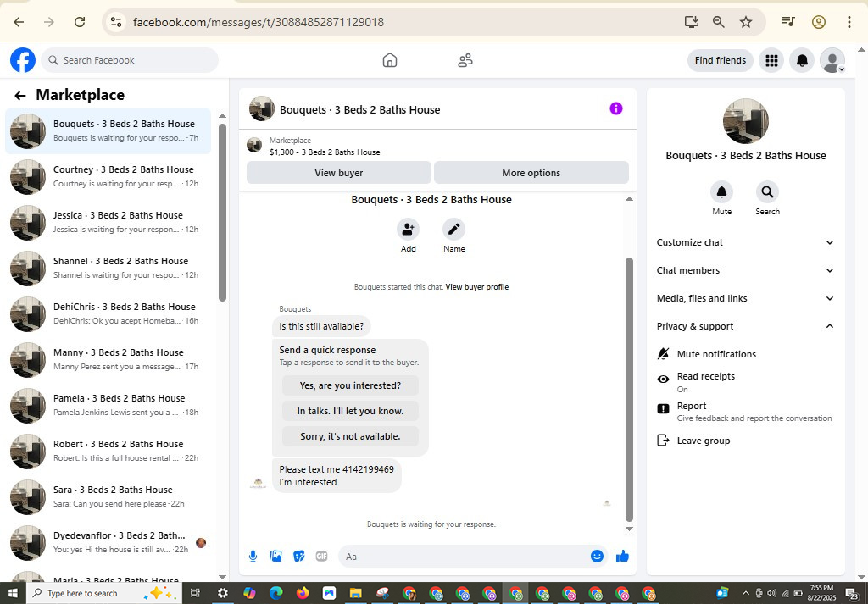
Task: Go back using the Marketplace back arrow
Action: (x=20, y=96)
